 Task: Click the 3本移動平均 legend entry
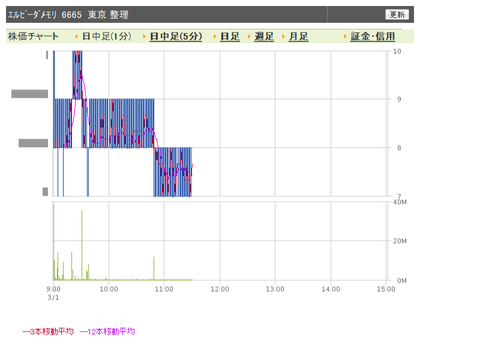[x=48, y=331]
